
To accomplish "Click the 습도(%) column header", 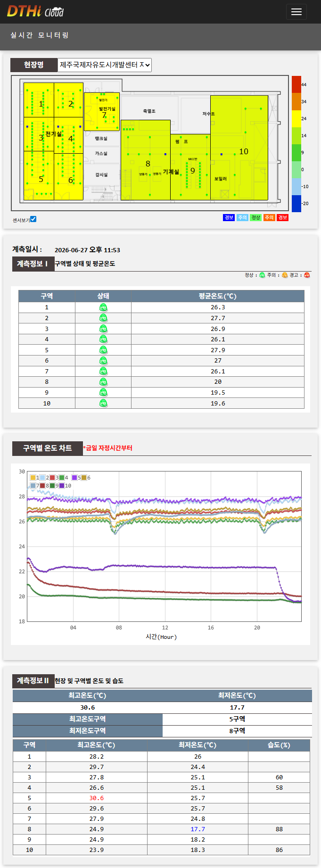I will 279,745.
